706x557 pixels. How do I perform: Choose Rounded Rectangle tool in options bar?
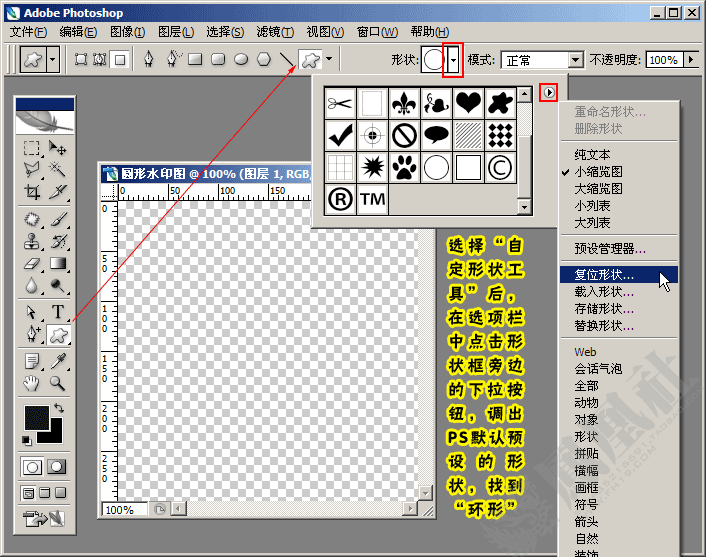coord(218,59)
